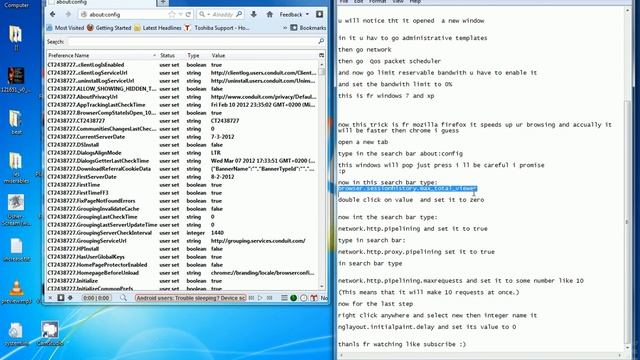Go to the Firefox home page
The height and width of the screenshot is (360, 640).
(x=269, y=14)
